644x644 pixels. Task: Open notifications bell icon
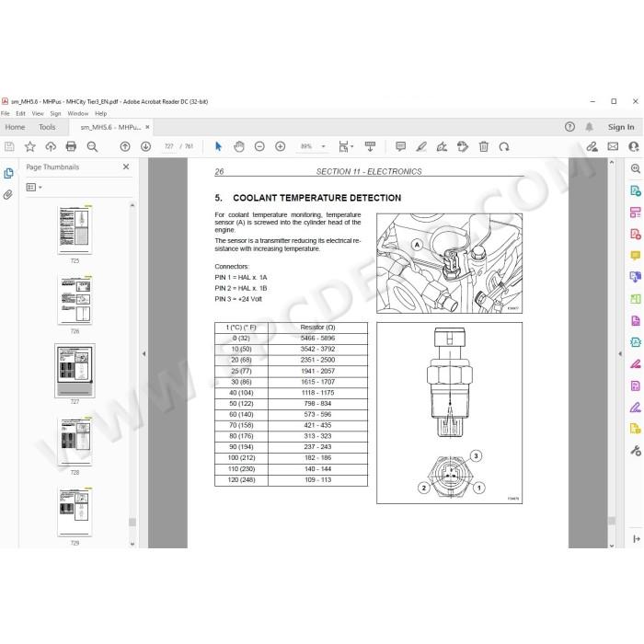point(590,127)
